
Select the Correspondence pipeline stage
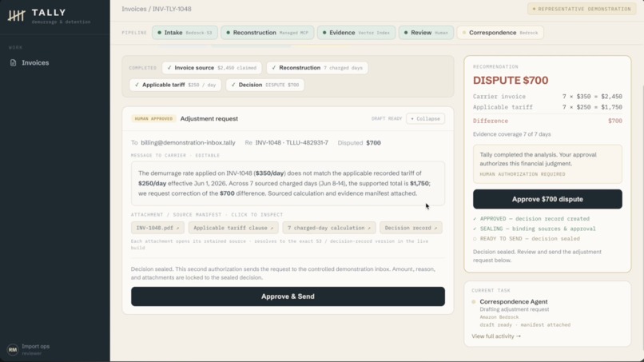pos(500,33)
